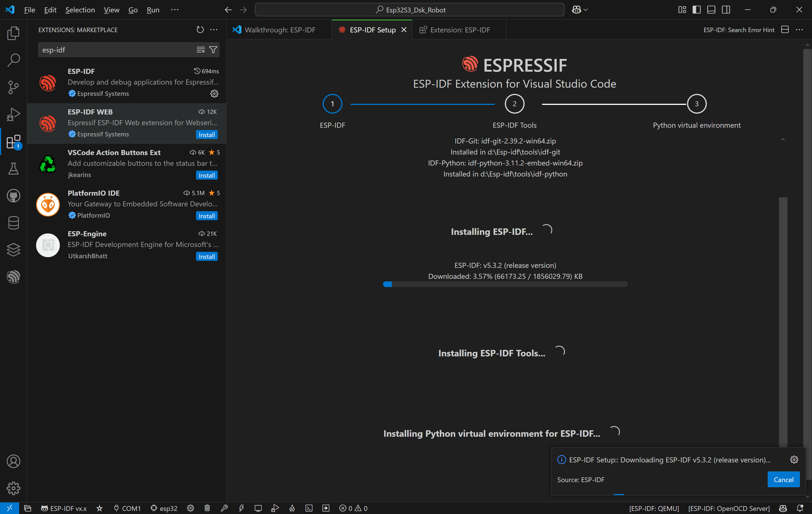This screenshot has height=514, width=812.
Task: Click ESP-IDF: Search Error Hint
Action: pyautogui.click(x=739, y=30)
